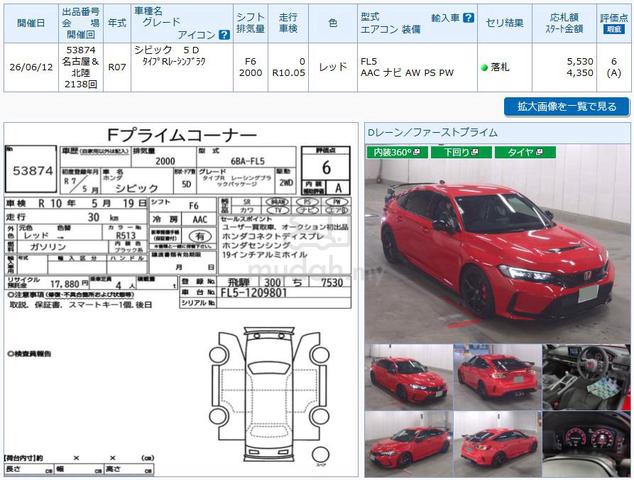634x480 pixels.
Task: Open rear view thumbnail, top row middle
Action: point(497,377)
